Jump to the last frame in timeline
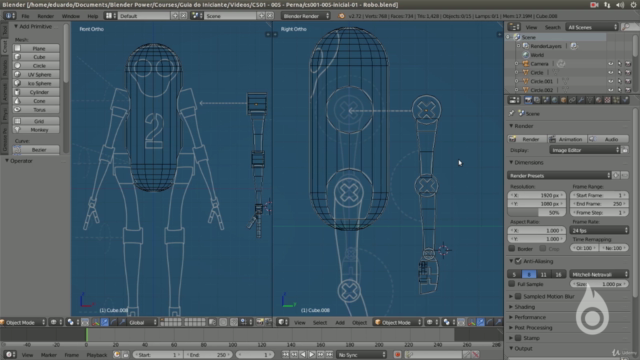Image resolution: width=640 pixels, height=360 pixels. point(329,355)
